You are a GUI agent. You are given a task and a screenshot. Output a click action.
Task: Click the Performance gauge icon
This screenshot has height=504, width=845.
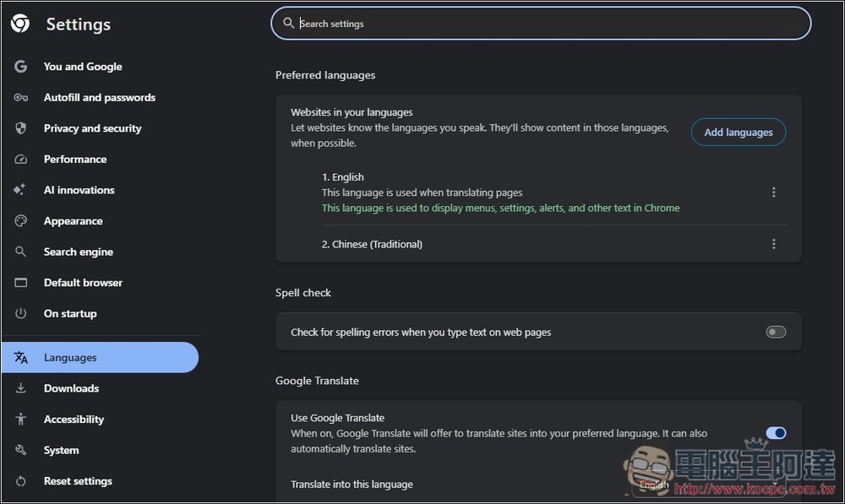coord(21,160)
